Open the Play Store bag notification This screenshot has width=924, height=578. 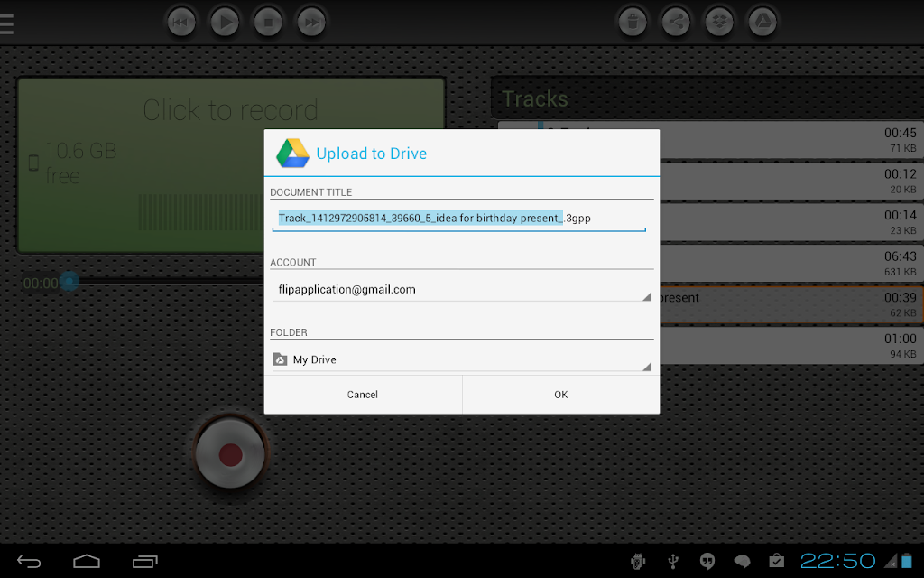pyautogui.click(x=777, y=561)
